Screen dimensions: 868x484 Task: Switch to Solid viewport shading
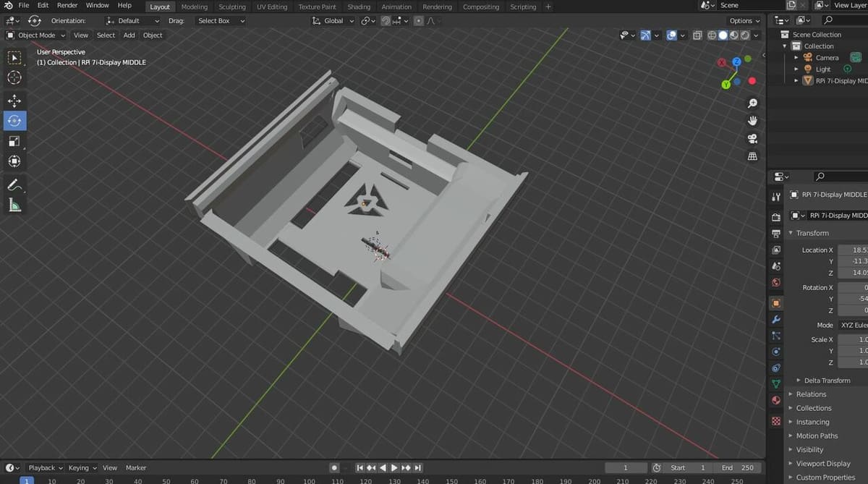coord(723,35)
